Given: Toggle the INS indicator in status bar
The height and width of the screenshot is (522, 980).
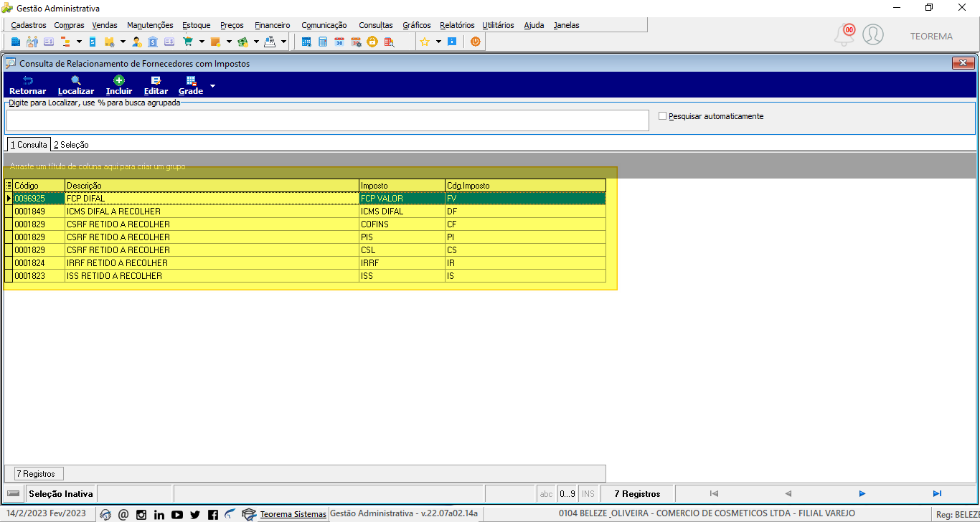Looking at the screenshot, I should 588,493.
